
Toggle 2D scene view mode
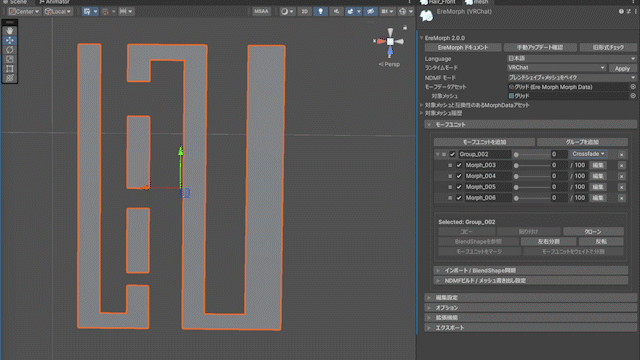[304, 11]
